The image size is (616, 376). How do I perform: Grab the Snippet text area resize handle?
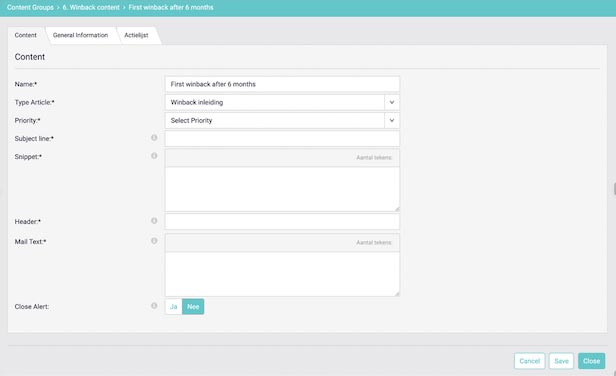(397, 209)
